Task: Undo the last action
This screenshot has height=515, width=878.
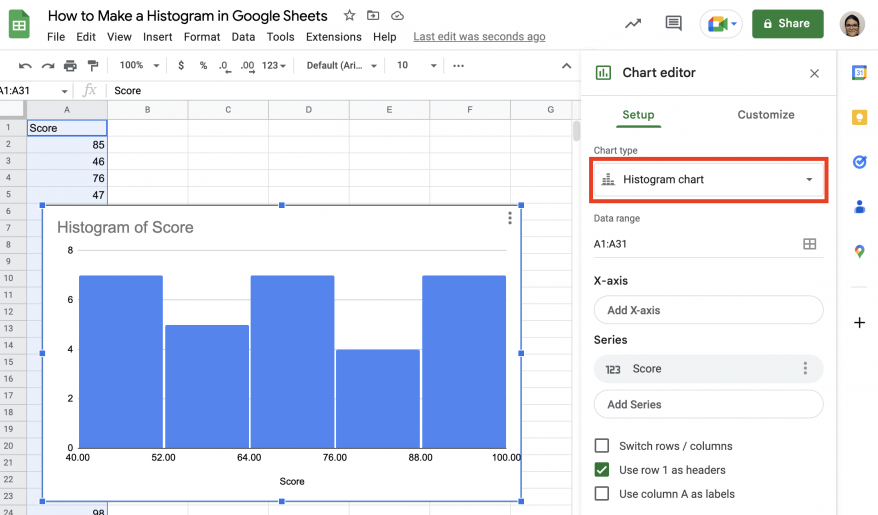Action: pos(25,65)
